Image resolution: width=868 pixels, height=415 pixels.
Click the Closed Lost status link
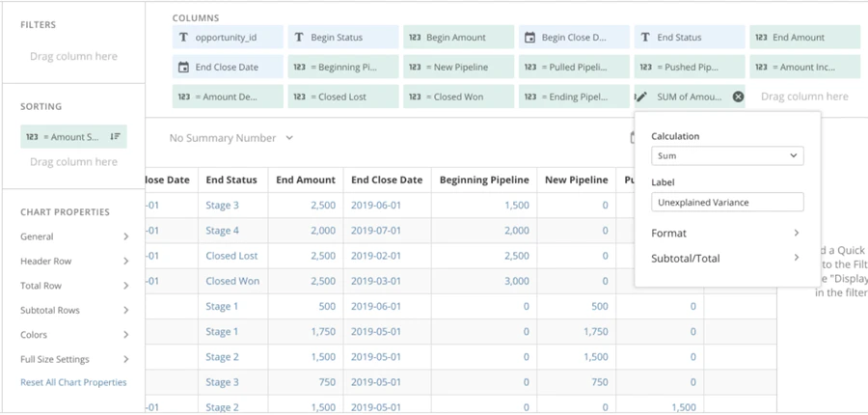(x=231, y=256)
